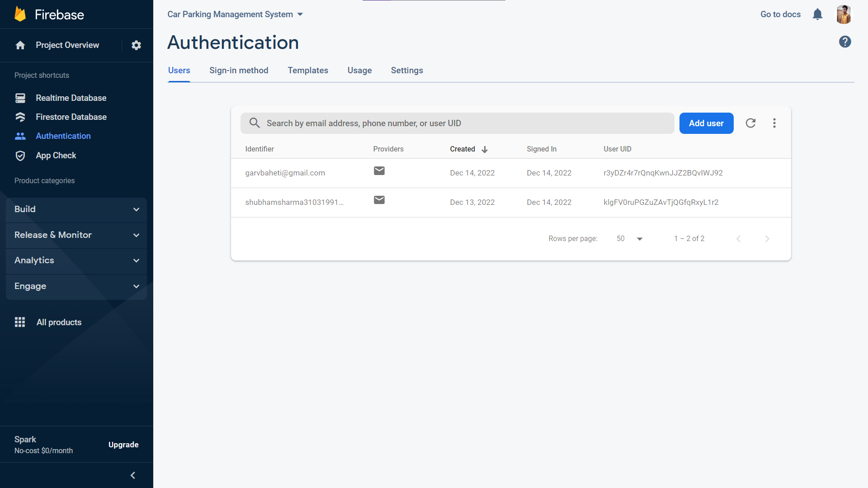Open project settings gear icon
The height and width of the screenshot is (488, 868).
136,45
